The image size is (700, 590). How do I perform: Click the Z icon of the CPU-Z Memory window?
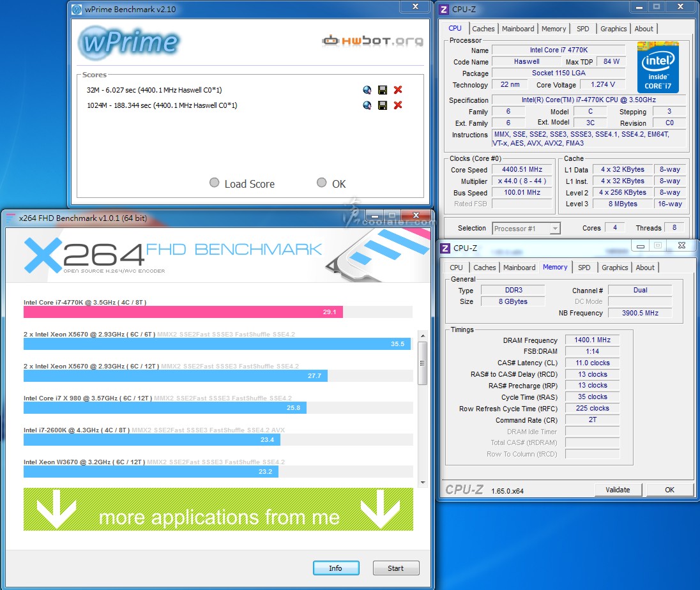pyautogui.click(x=445, y=248)
